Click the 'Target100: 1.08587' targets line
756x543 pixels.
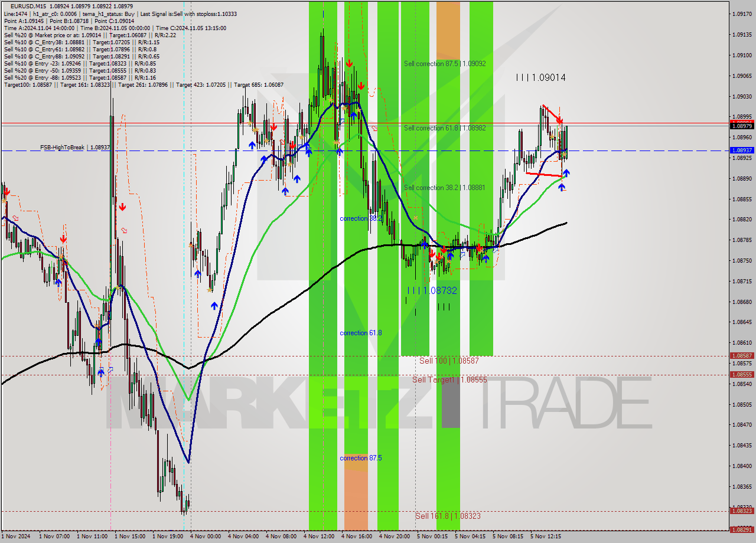(x=144, y=85)
